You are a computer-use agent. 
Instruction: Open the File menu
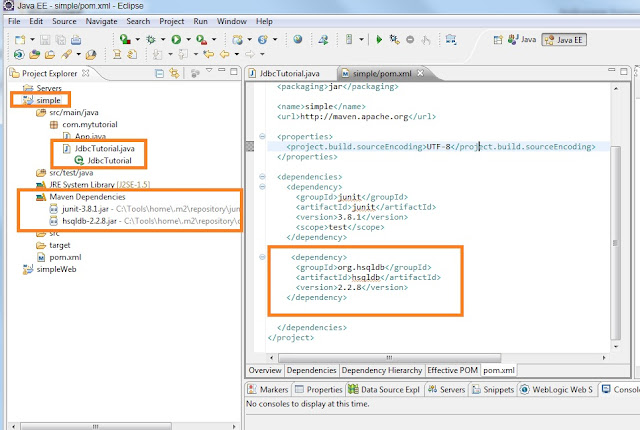click(x=14, y=21)
